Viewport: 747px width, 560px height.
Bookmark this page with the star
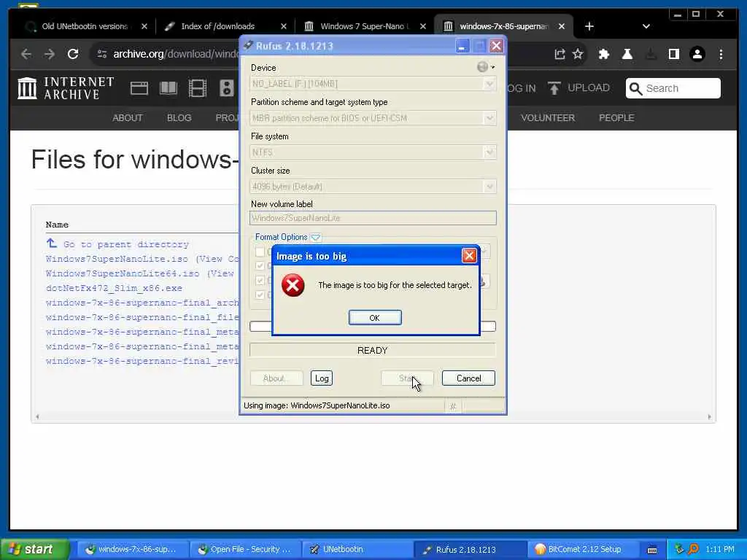578,54
